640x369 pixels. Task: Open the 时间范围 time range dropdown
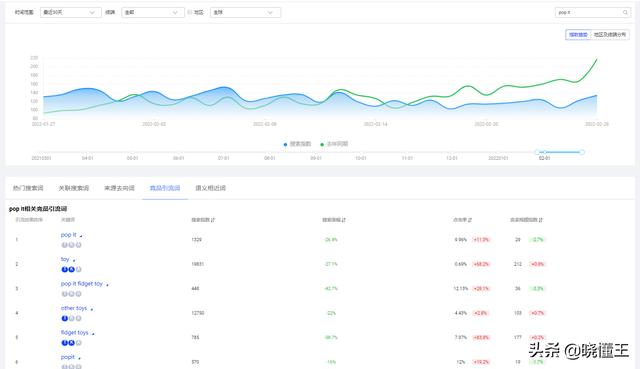pos(70,12)
